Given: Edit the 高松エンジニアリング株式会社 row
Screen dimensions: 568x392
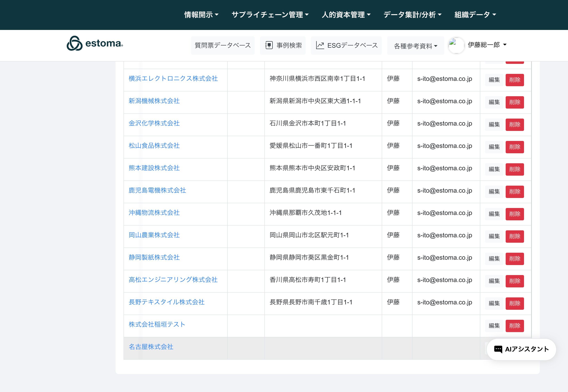Looking at the screenshot, I should (x=494, y=281).
